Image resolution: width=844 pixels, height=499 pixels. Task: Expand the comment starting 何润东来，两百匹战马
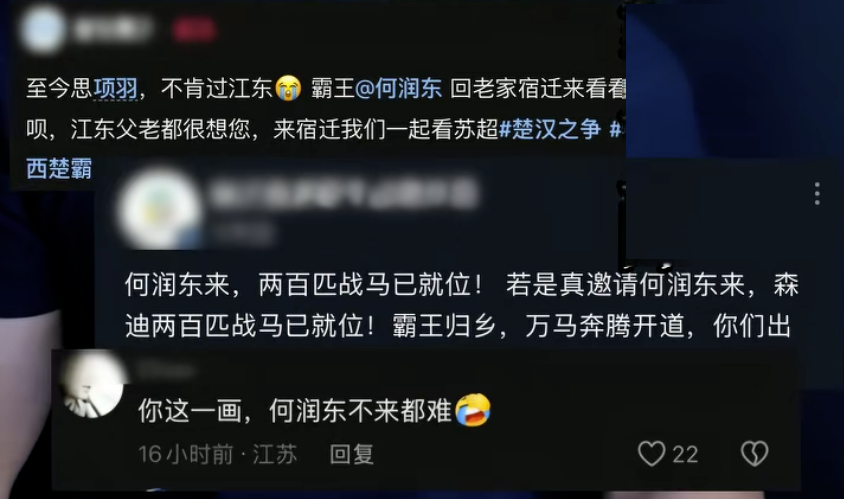461,305
